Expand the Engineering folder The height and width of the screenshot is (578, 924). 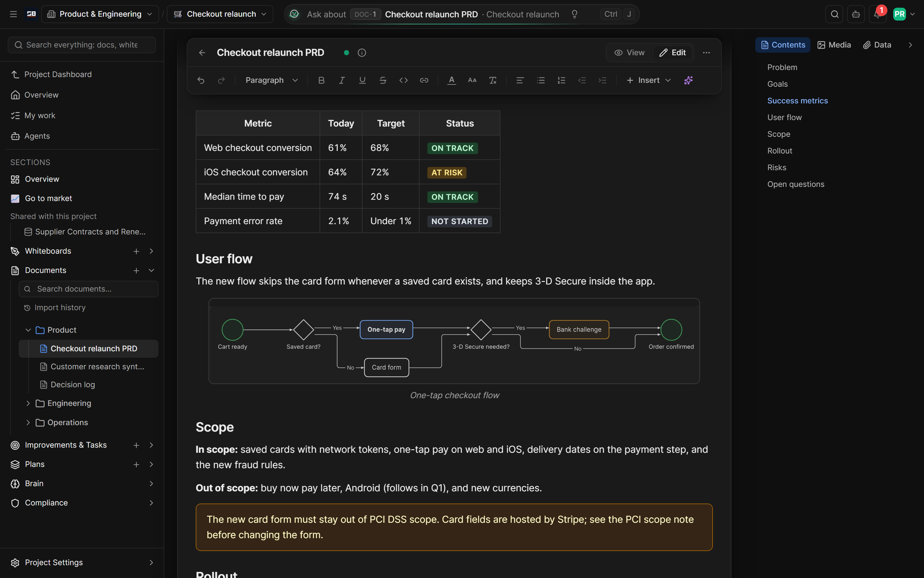(x=28, y=403)
